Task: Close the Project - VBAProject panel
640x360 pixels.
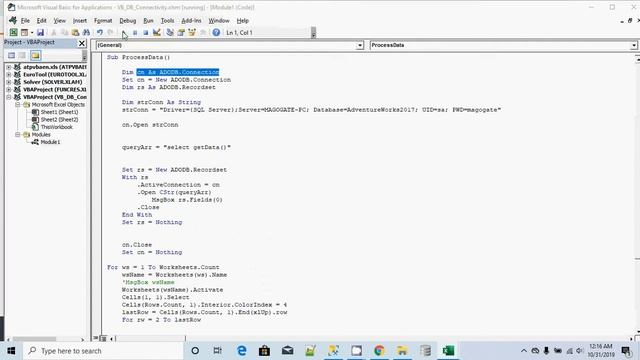Action: pyautogui.click(x=82, y=43)
